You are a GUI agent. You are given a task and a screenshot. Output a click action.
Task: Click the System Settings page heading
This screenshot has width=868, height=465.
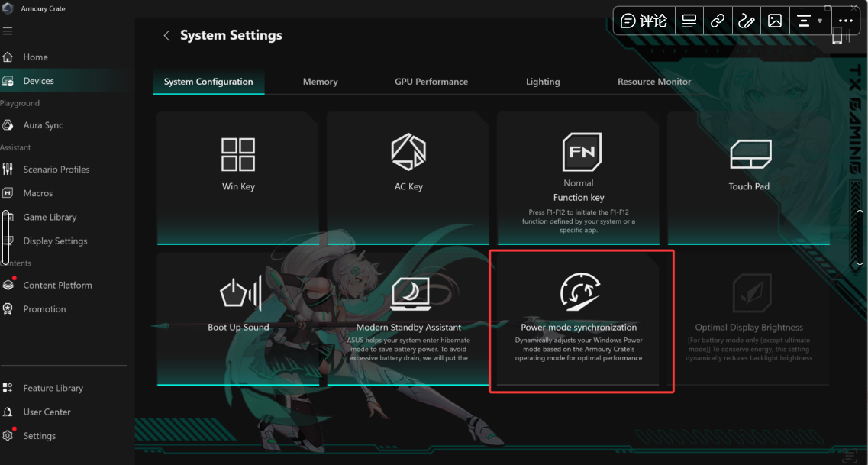tap(231, 35)
